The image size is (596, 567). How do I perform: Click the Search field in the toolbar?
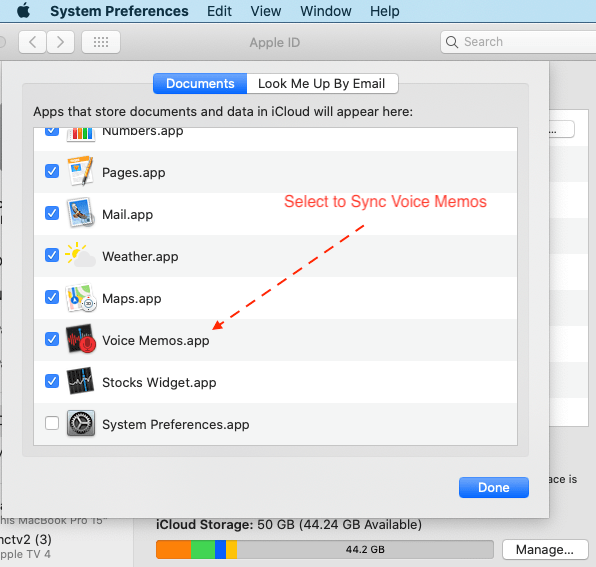(x=518, y=42)
